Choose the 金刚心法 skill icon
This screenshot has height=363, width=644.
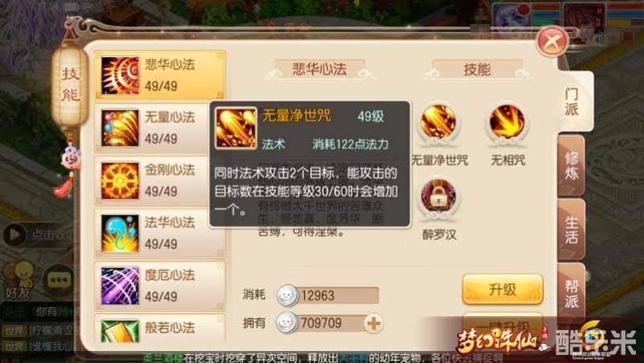(x=120, y=181)
